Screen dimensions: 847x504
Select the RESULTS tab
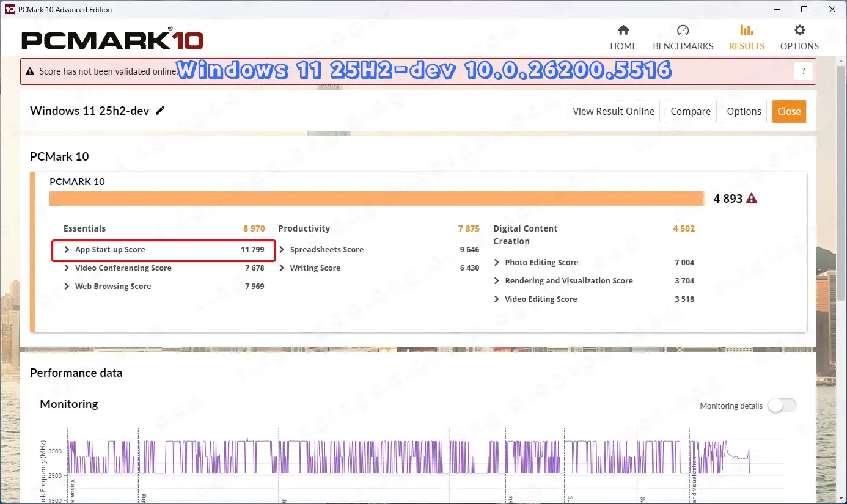click(x=746, y=38)
